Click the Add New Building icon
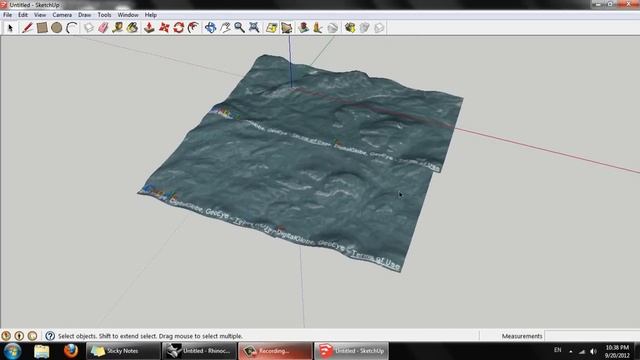The width and height of the screenshot is (640, 360). coord(303,28)
